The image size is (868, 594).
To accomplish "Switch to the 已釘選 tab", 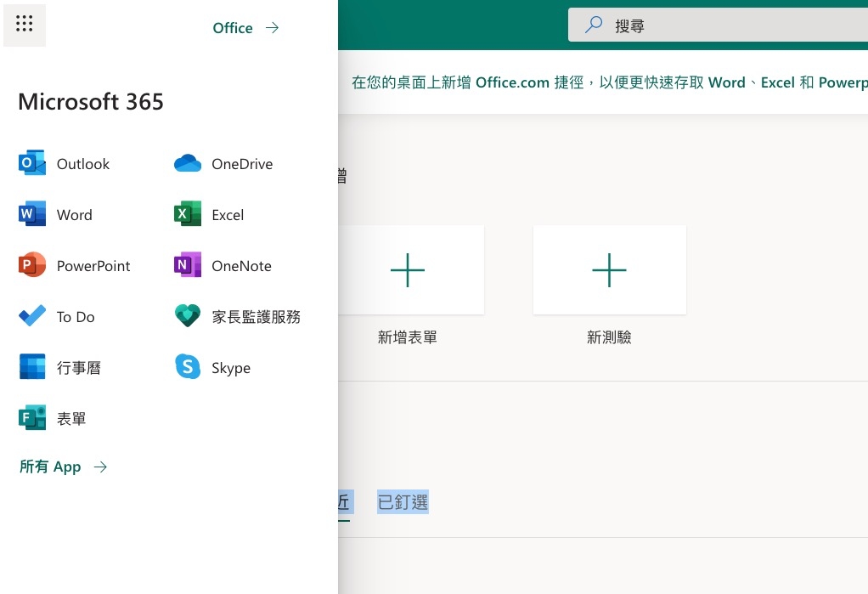I will click(403, 502).
